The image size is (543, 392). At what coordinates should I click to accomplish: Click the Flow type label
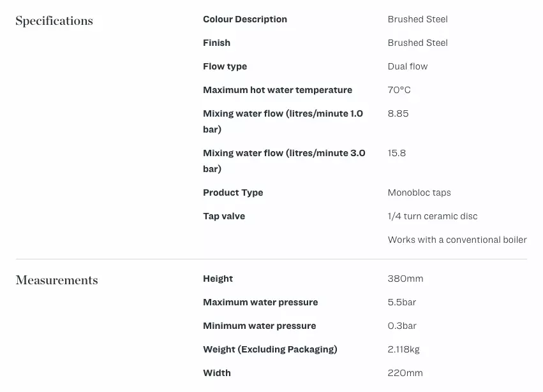click(x=225, y=66)
